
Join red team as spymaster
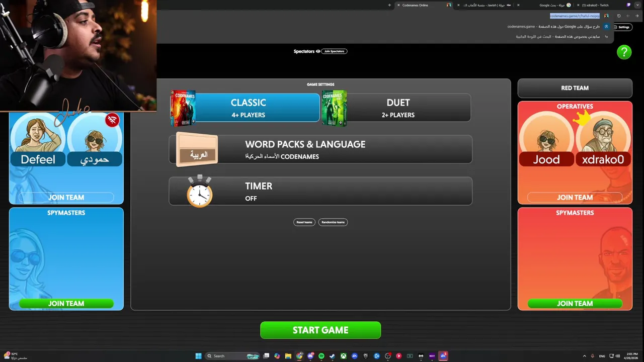(575, 304)
